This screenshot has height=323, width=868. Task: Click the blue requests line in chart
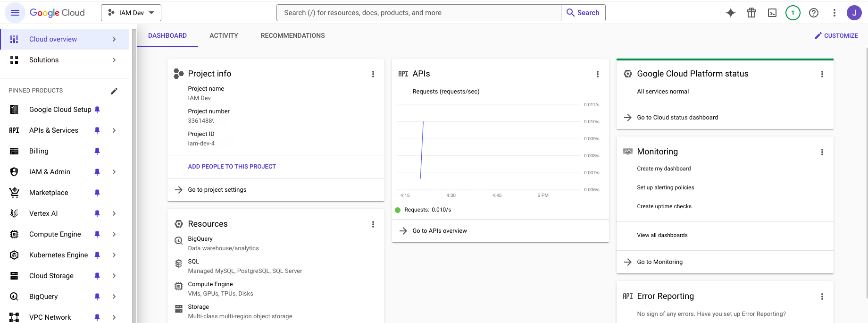pos(422,150)
